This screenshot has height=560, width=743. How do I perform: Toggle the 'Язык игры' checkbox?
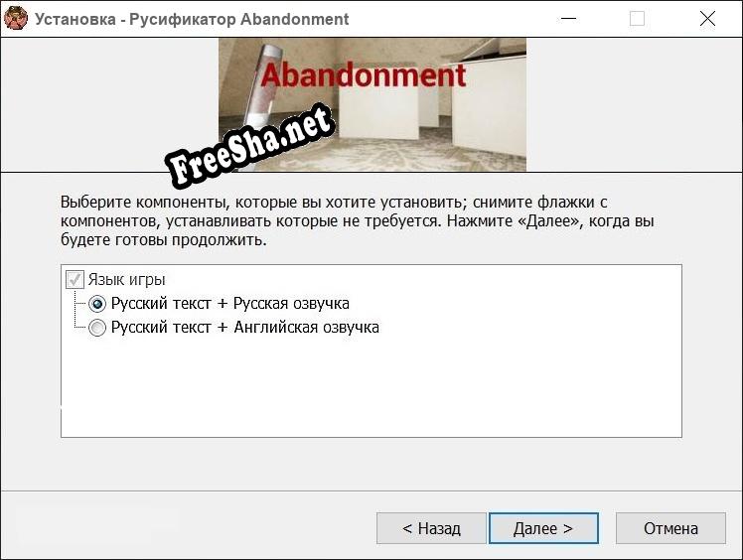click(x=74, y=280)
